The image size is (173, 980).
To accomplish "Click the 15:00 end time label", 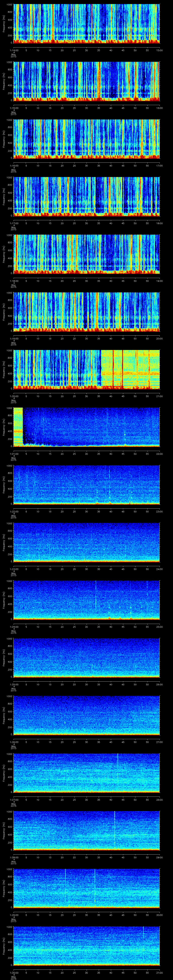I will (160, 50).
